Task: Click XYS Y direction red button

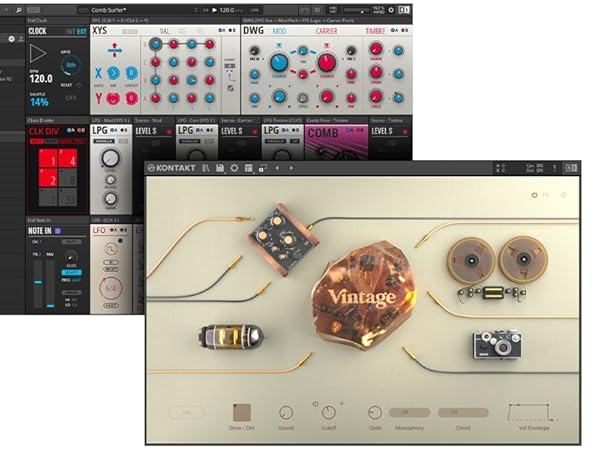Action: click(x=113, y=98)
